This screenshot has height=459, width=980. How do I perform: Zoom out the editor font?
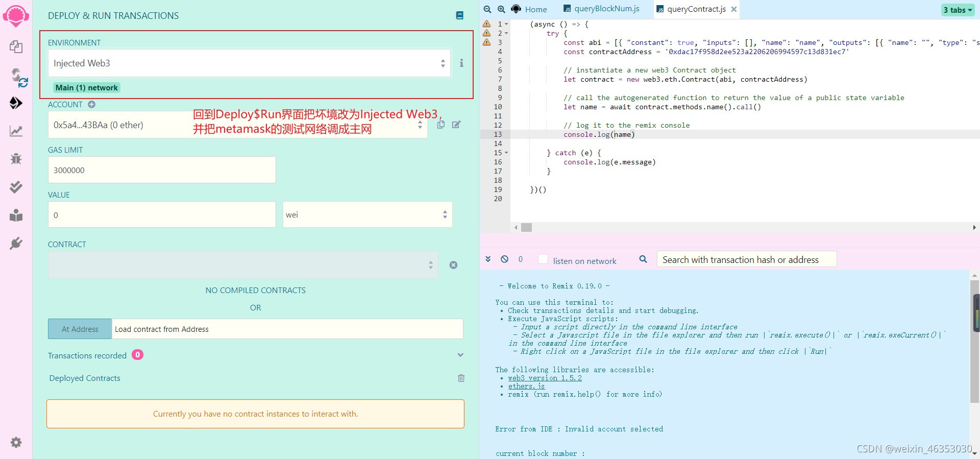click(x=487, y=9)
